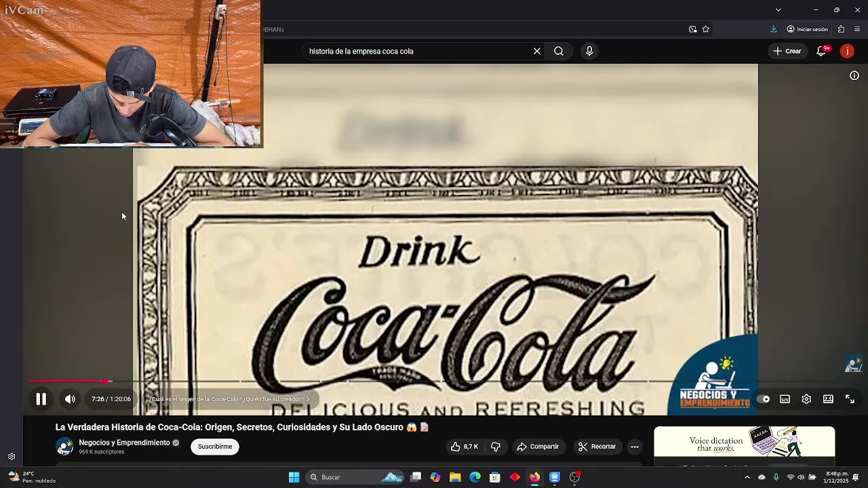
Task: Open the tray microphone indicator
Action: pyautogui.click(x=776, y=477)
